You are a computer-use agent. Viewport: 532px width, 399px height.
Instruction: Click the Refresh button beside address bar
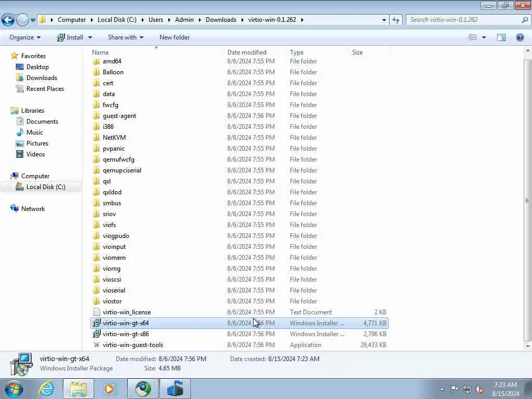pyautogui.click(x=395, y=20)
